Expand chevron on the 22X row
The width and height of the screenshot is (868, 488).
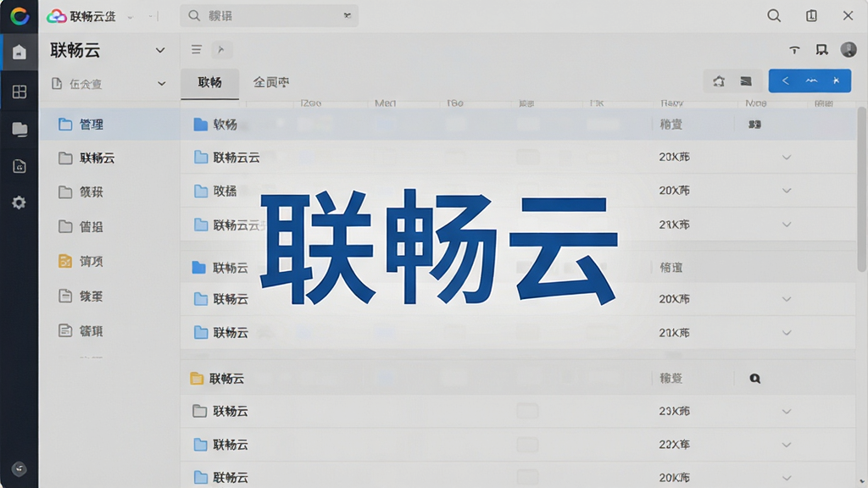(787, 445)
